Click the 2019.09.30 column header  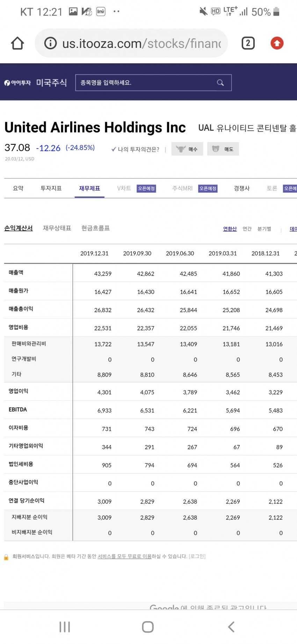pyautogui.click(x=137, y=253)
